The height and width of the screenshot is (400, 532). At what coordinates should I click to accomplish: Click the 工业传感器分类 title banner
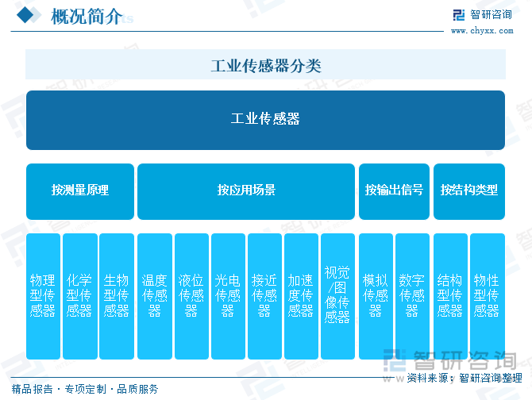coord(265,64)
